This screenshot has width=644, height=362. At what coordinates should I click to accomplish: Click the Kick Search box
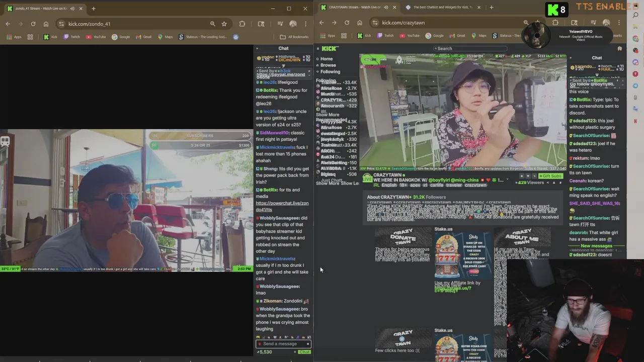pyautogui.click(x=470, y=49)
